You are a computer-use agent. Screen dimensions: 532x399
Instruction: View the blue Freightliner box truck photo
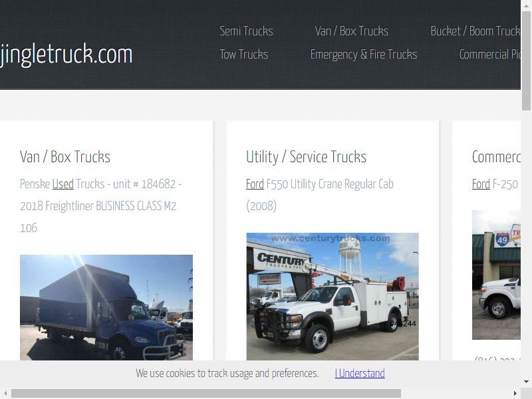pos(106,307)
